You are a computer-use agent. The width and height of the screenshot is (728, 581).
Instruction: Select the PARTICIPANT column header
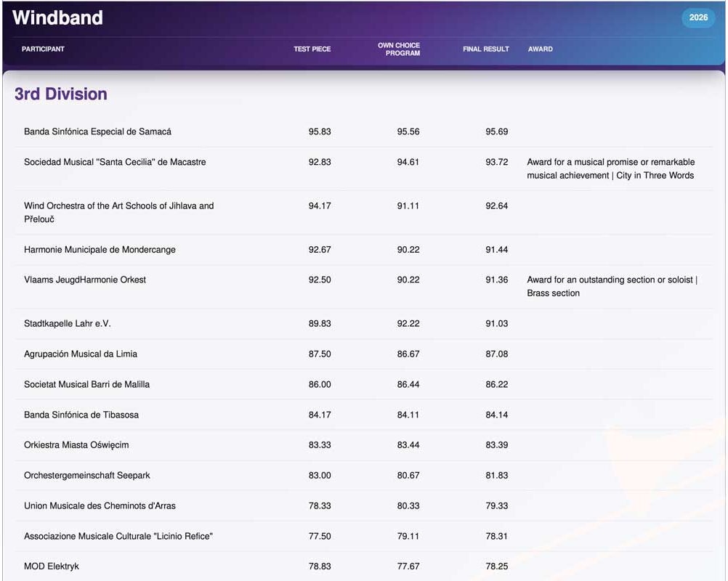pos(43,49)
